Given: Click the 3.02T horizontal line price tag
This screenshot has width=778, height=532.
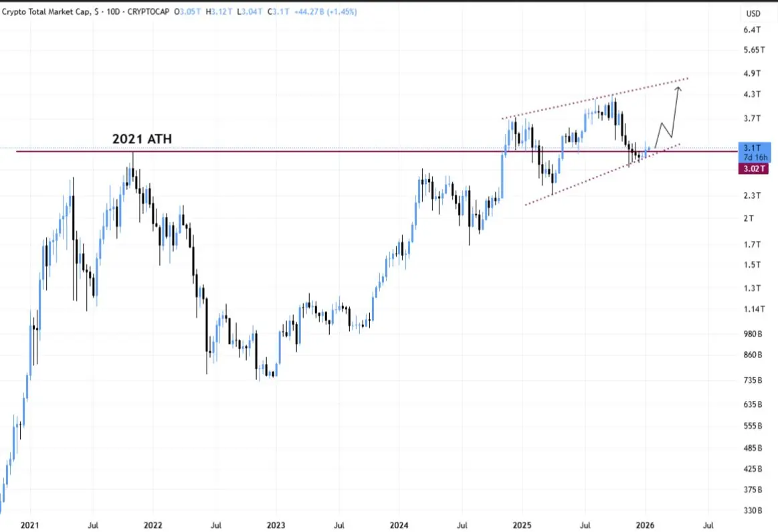Looking at the screenshot, I should click(x=754, y=169).
